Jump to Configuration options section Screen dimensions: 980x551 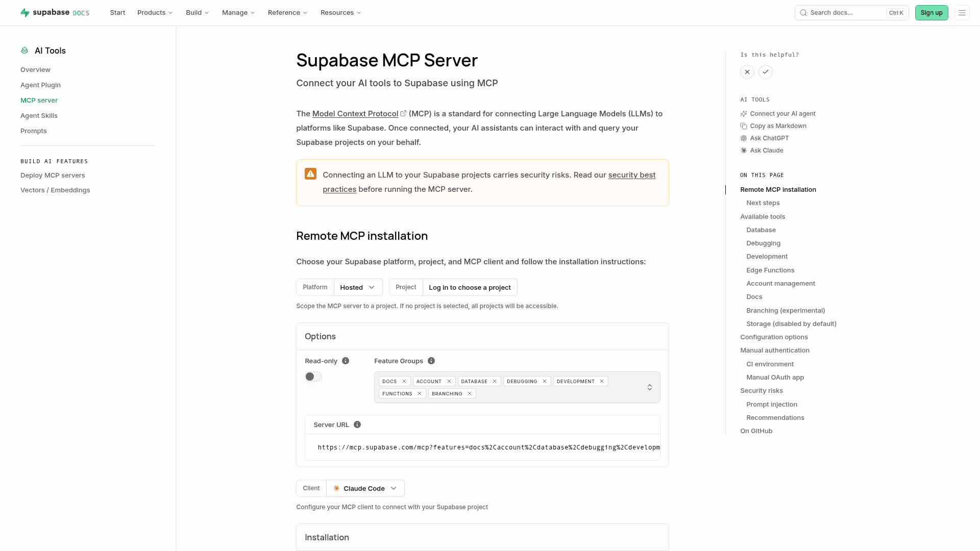pos(774,337)
